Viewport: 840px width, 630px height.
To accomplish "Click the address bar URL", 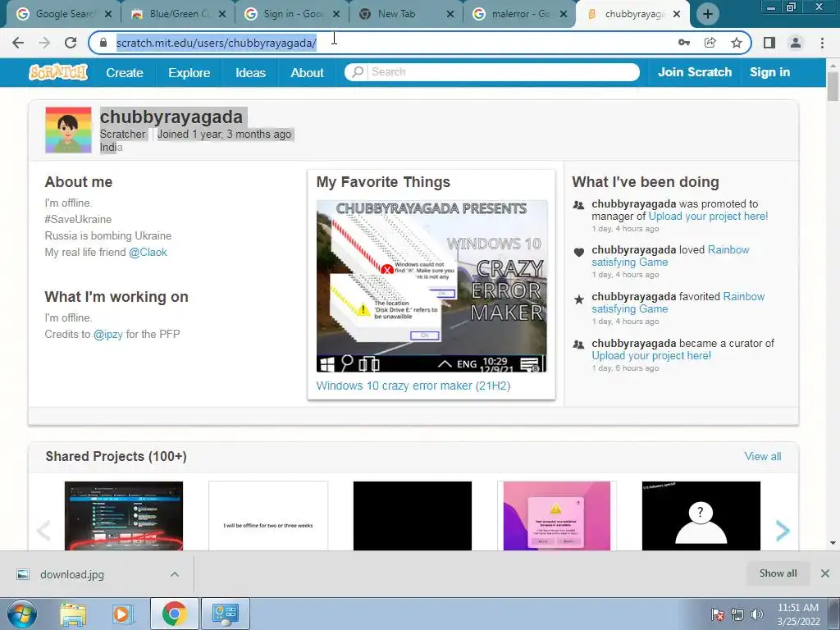I will 217,43.
